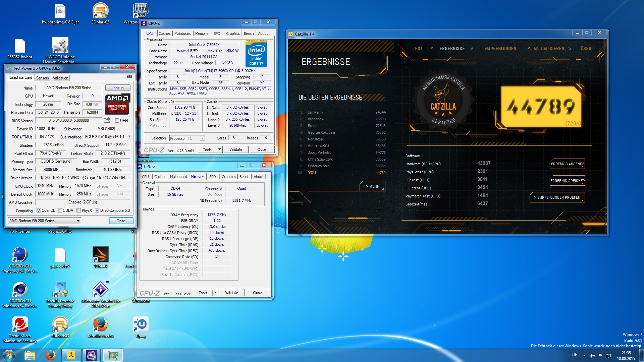Open SPD tab in lower CPU-Z
Image resolution: width=644 pixels, height=362 pixels.
213,177
